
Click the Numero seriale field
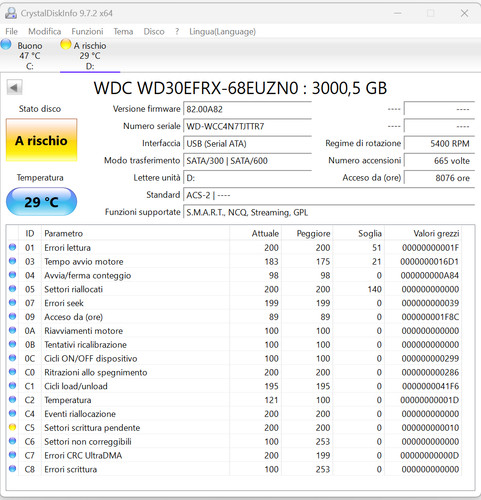point(247,126)
